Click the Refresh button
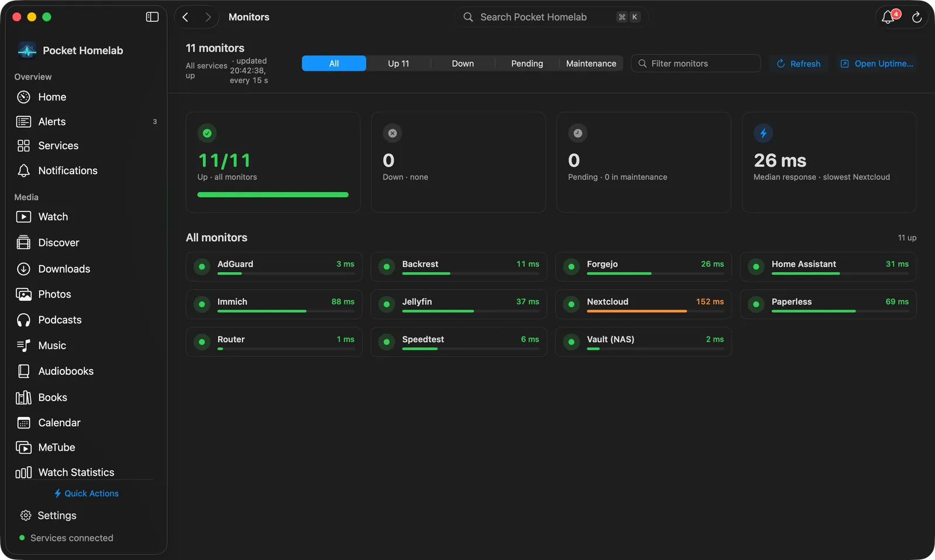The image size is (935, 560). pos(798,64)
